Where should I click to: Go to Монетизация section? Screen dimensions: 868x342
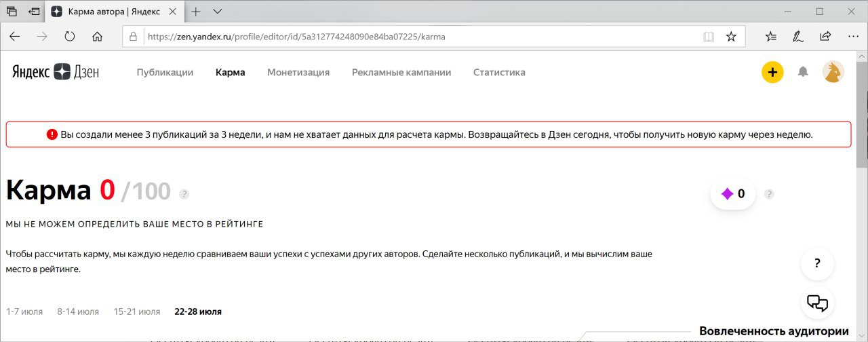point(298,73)
